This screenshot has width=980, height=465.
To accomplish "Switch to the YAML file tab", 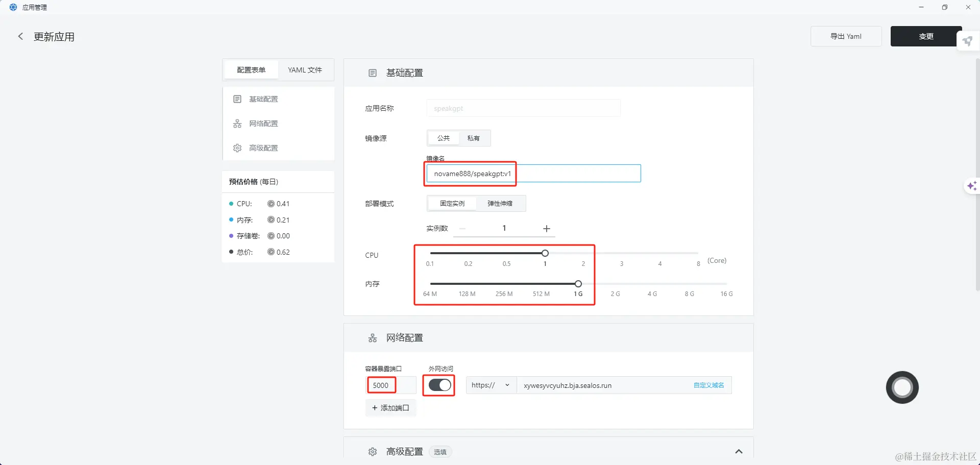I will (305, 70).
